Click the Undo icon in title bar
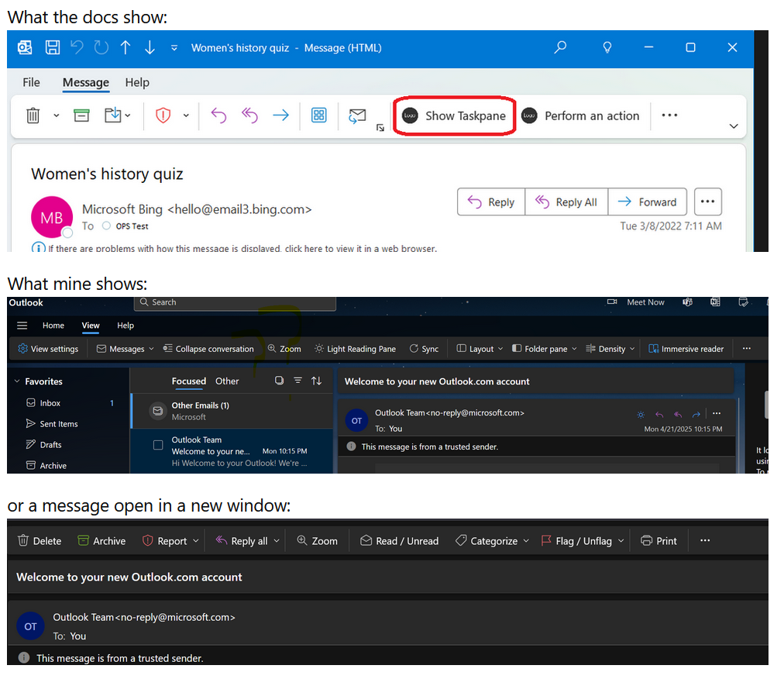Viewport: 784px width, 686px height. (77, 47)
